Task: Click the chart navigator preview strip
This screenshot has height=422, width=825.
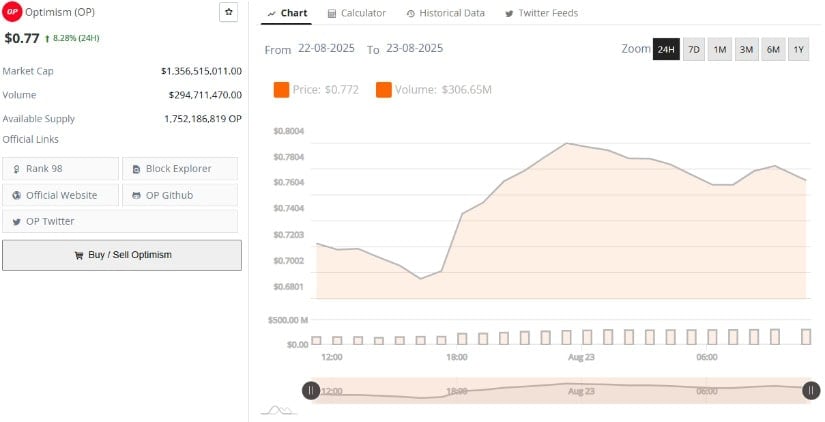Action: click(561, 390)
